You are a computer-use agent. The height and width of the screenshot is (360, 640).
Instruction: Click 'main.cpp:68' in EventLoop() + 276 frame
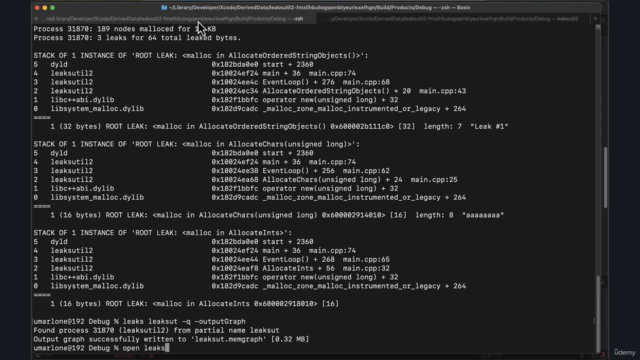366,82
